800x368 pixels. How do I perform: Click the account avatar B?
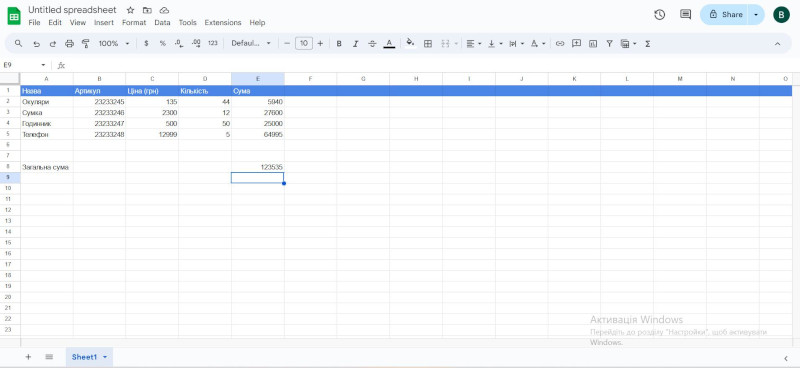pos(781,15)
